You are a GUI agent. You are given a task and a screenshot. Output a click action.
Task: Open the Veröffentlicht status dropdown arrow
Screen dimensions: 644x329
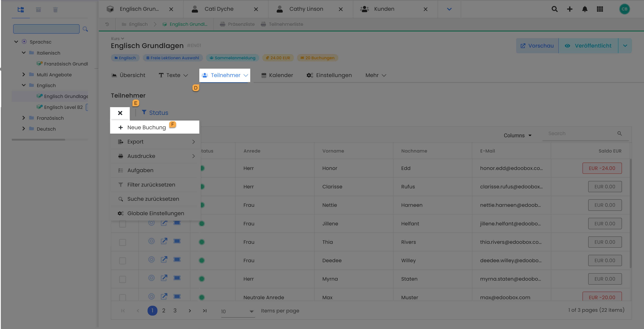click(x=625, y=46)
